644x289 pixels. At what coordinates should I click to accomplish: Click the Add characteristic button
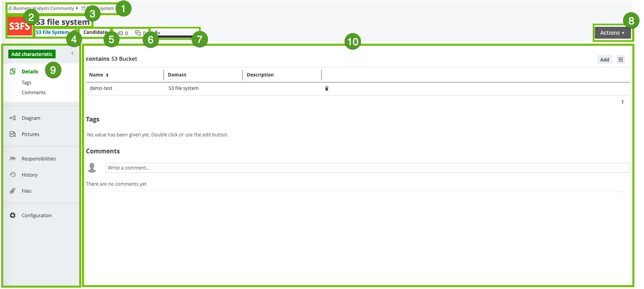32,54
